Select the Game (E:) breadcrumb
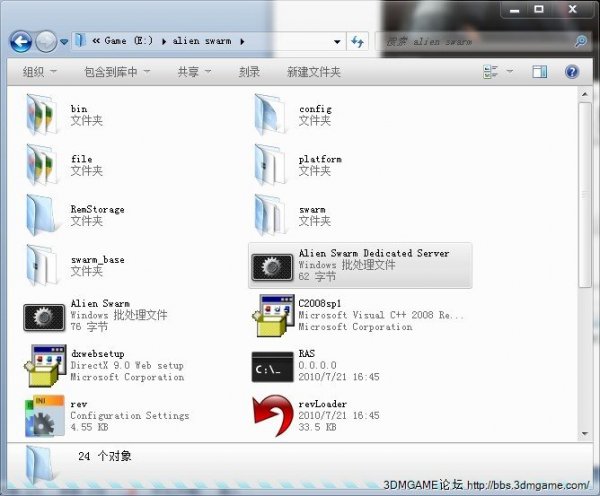This screenshot has height=496, width=600. pyautogui.click(x=128, y=41)
